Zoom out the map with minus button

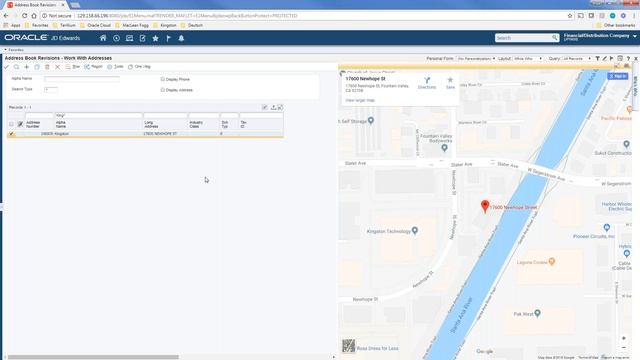click(624, 348)
